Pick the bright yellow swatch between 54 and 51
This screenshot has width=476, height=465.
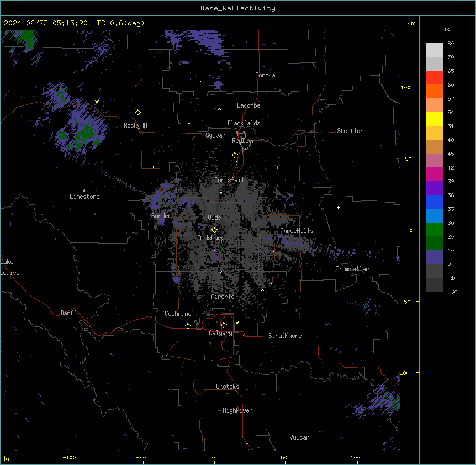pos(434,119)
